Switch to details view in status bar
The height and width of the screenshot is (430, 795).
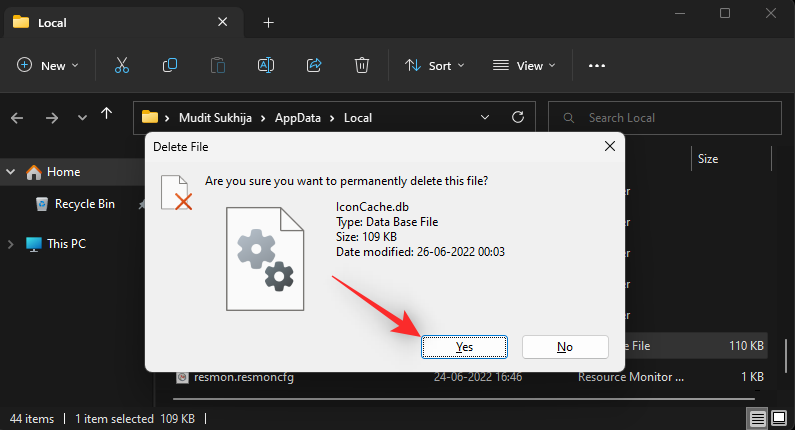click(757, 418)
